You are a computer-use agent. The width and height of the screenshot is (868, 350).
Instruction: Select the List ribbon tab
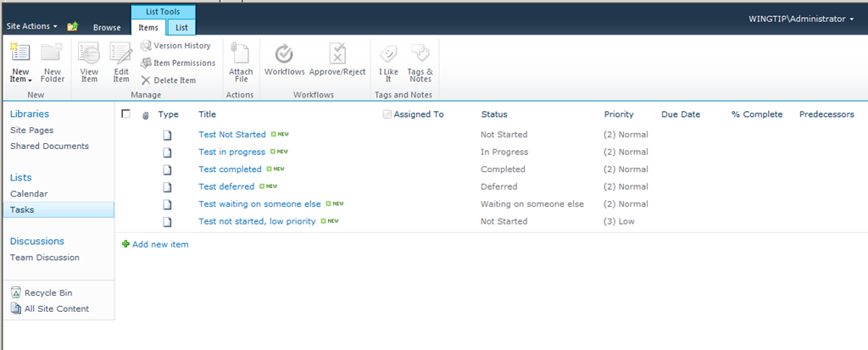coord(181,27)
